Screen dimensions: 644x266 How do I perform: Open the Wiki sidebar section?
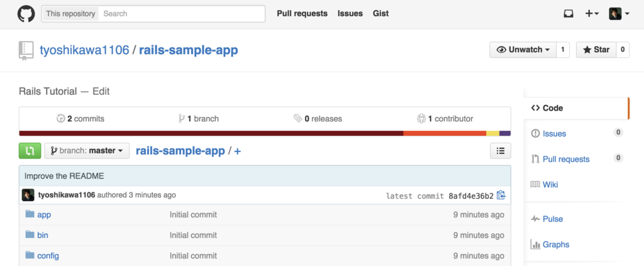[550, 184]
